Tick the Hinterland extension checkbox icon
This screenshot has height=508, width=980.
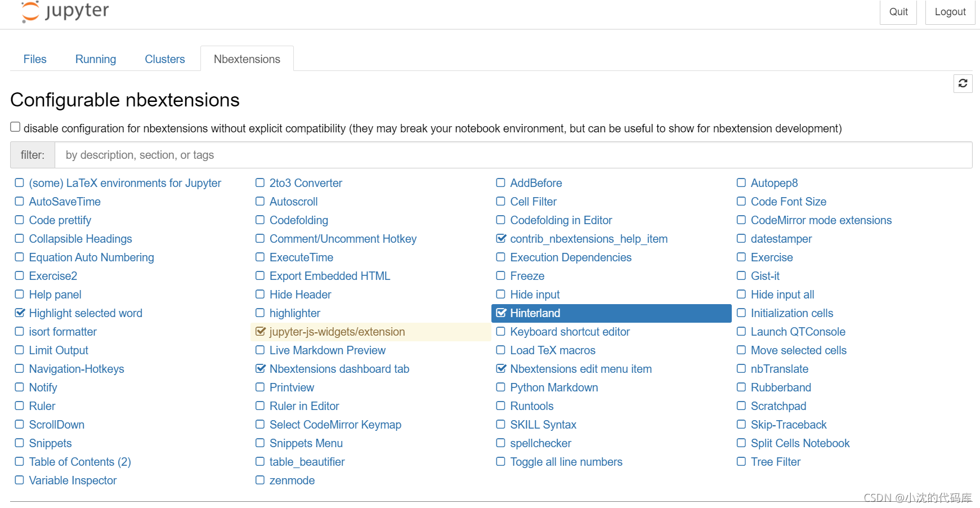click(501, 313)
